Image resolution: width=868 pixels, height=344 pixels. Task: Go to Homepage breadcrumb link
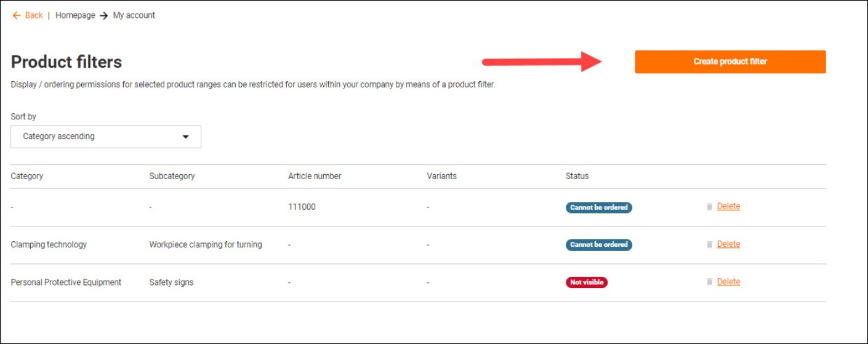(x=75, y=15)
